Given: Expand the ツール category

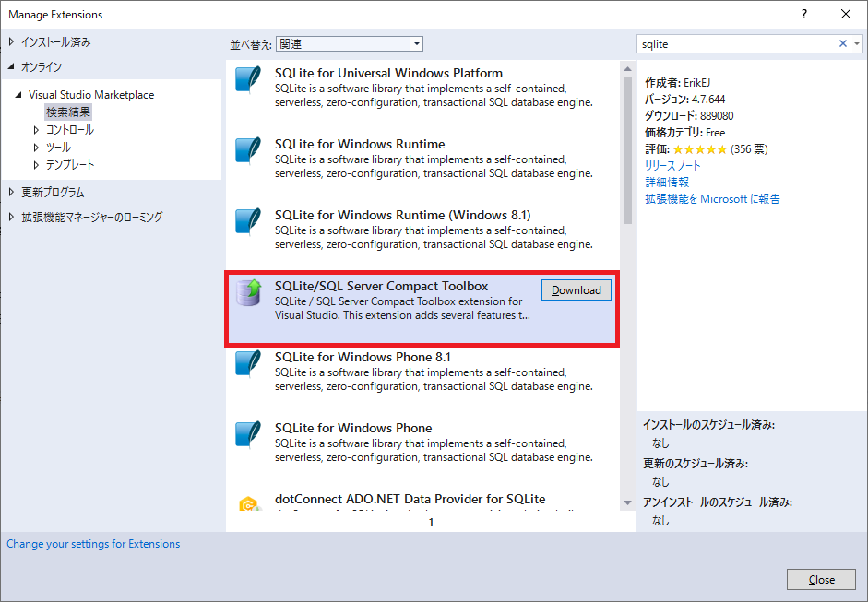Looking at the screenshot, I should click(36, 148).
